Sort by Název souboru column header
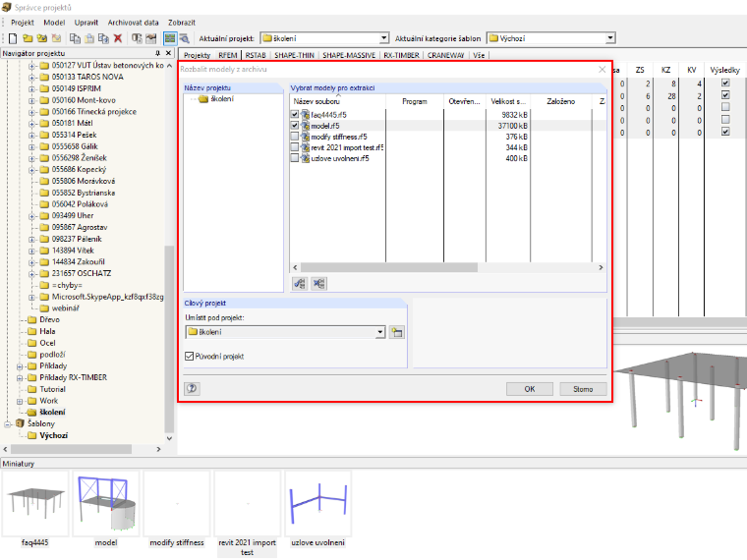Image resolution: width=747 pixels, height=560 pixels. [338, 101]
